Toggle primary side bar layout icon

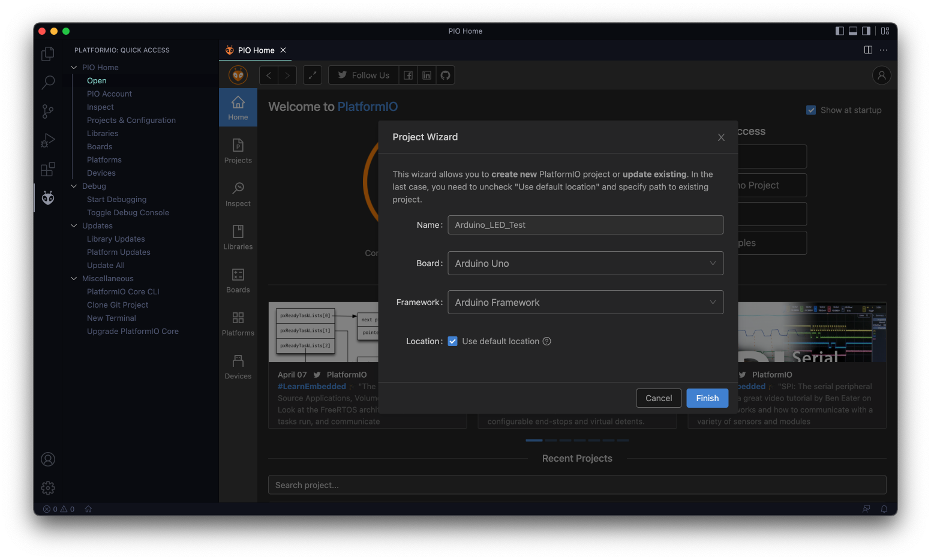pyautogui.click(x=840, y=31)
